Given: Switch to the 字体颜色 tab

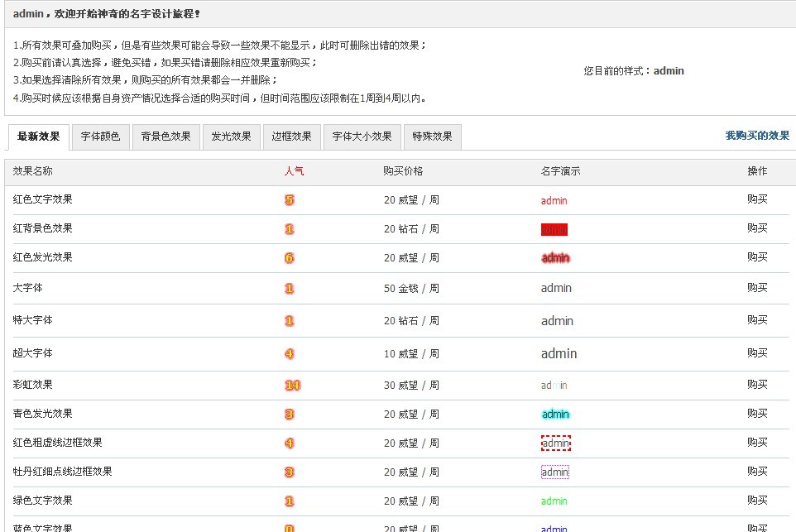Looking at the screenshot, I should click(100, 137).
